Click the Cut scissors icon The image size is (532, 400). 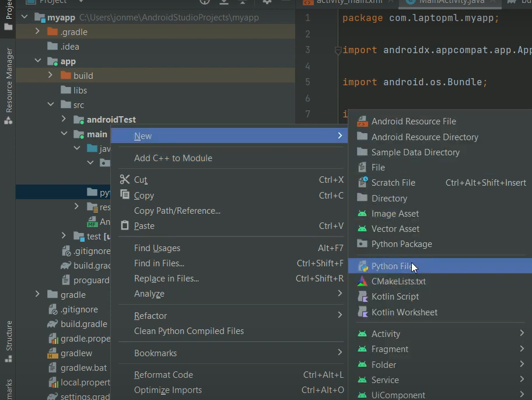[x=124, y=179]
